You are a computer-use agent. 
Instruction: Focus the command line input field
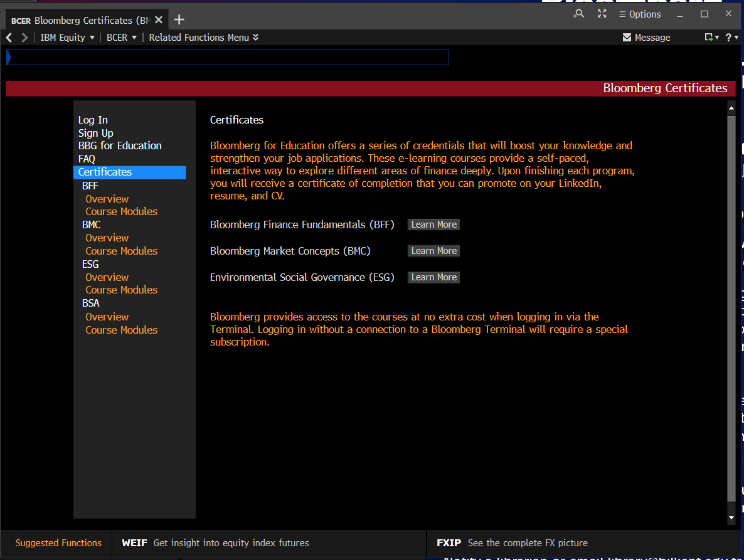click(228, 57)
